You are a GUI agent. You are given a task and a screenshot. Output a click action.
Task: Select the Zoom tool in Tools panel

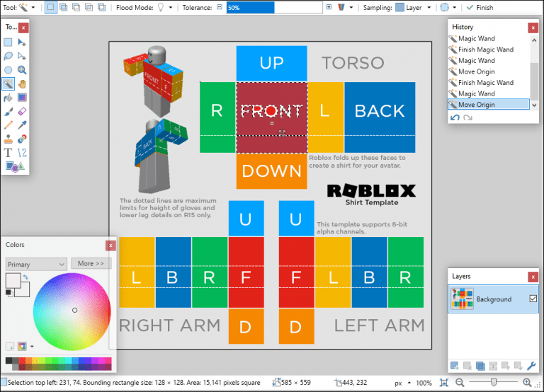21,70
